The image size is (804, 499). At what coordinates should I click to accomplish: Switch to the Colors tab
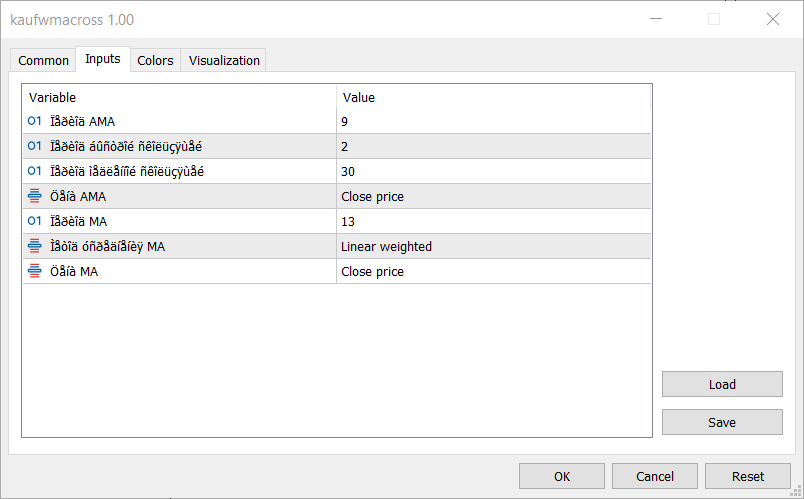pos(155,61)
